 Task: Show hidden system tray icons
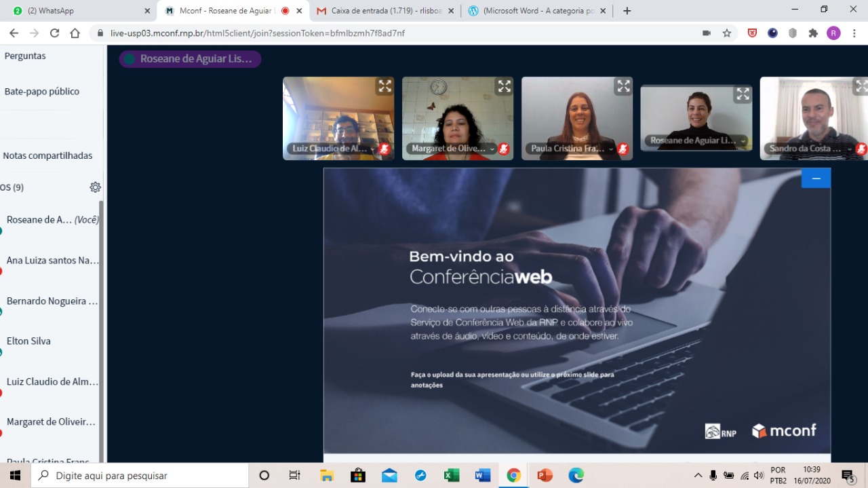point(698,475)
